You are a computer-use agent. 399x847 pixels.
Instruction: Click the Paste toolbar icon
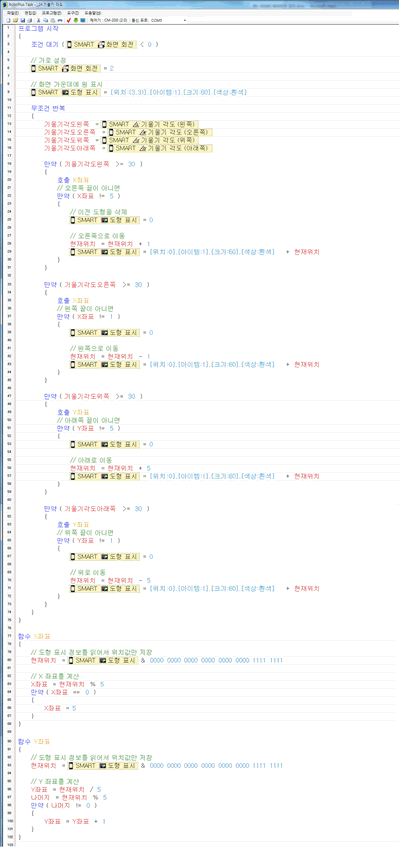(x=52, y=20)
